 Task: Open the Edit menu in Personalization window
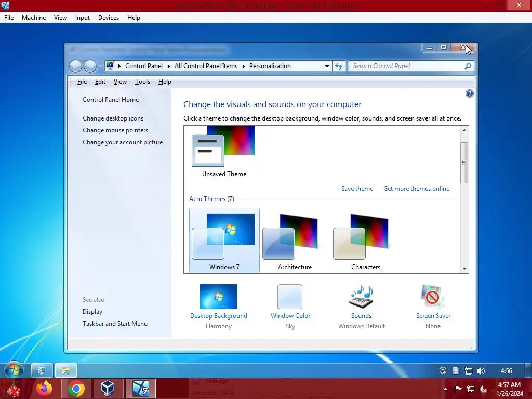[x=100, y=82]
